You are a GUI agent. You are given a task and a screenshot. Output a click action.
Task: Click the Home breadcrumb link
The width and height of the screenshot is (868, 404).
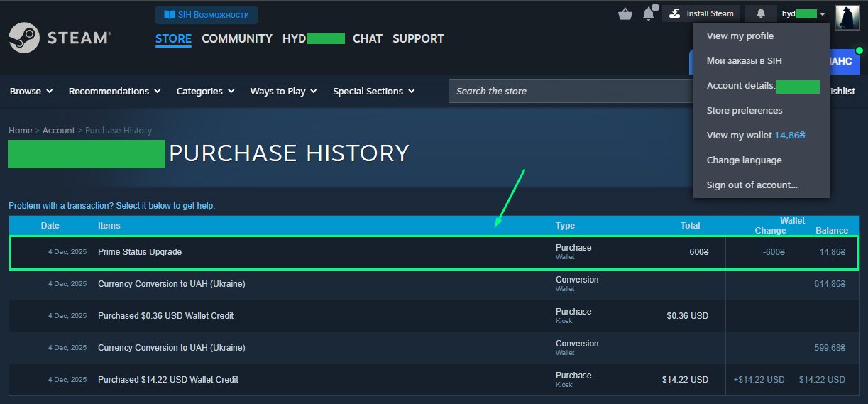(x=21, y=131)
